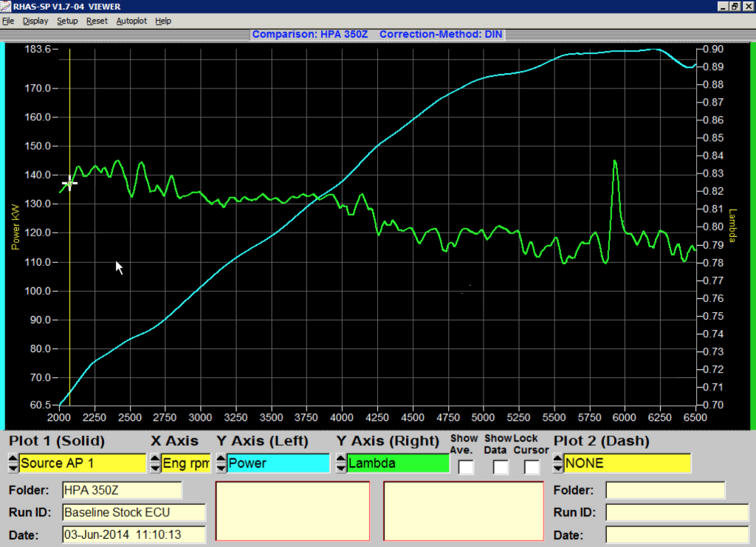This screenshot has width=756, height=547.
Task: Open the Lambda right-axis selector
Action: click(399, 463)
